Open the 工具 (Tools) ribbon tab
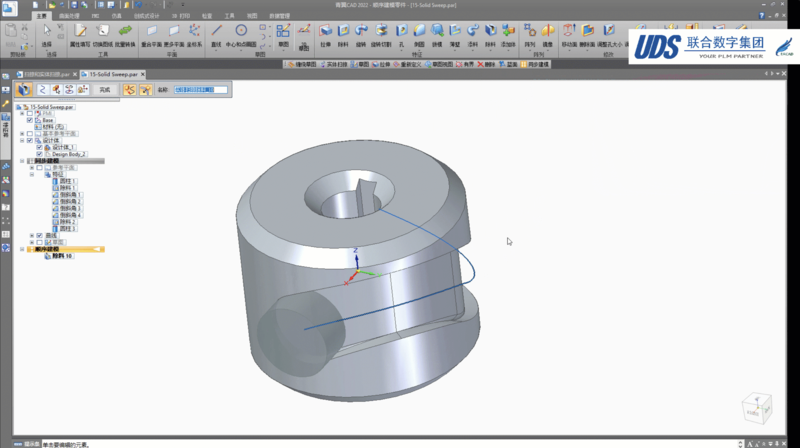800x448 pixels. (230, 16)
